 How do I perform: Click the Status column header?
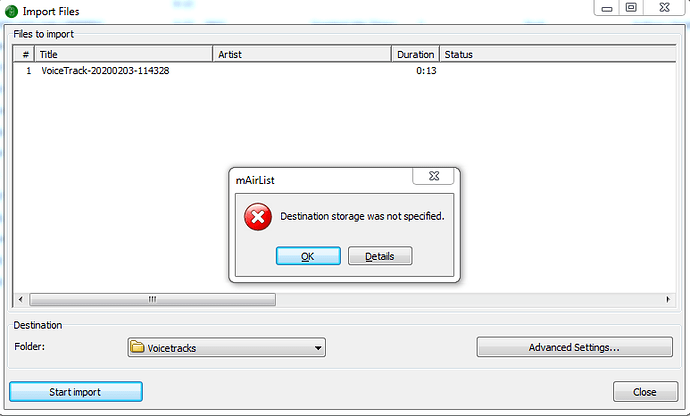click(x=558, y=55)
